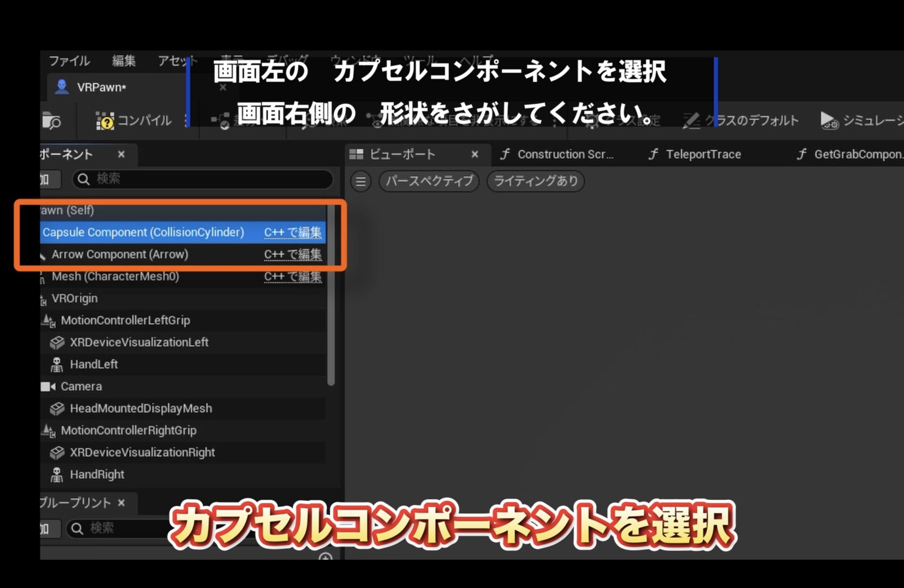904x588 pixels.
Task: Click the VRPawn blueprint tab icon
Action: [62, 87]
